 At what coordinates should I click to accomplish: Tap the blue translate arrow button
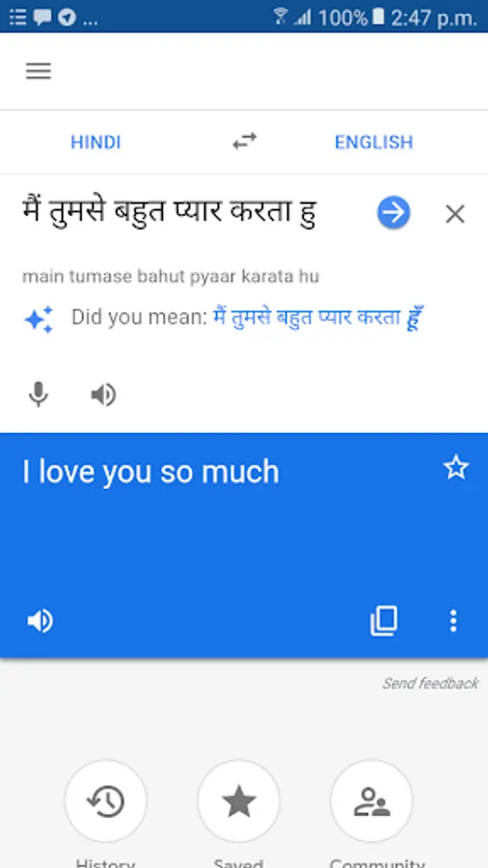[x=393, y=212]
